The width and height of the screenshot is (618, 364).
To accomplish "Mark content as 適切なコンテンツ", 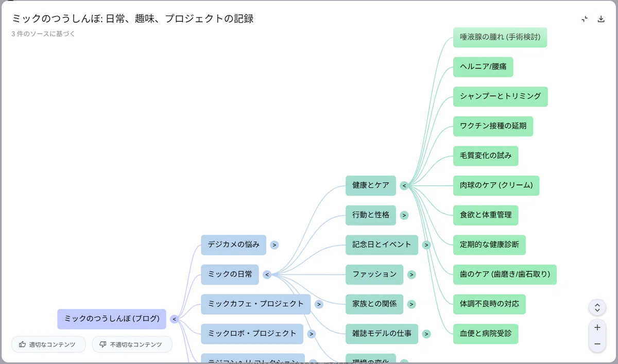I will point(48,344).
